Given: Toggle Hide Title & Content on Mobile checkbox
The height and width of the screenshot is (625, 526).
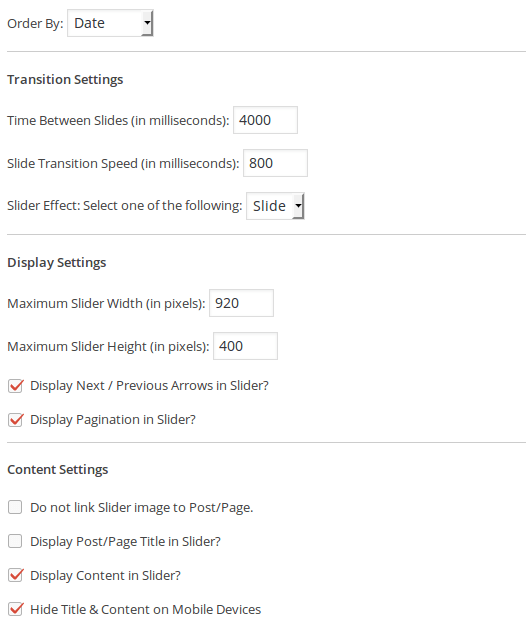Looking at the screenshot, I should tap(16, 609).
